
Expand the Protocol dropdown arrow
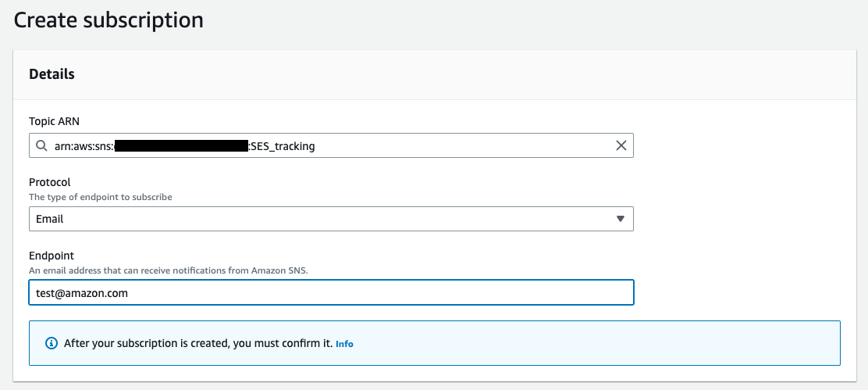621,219
